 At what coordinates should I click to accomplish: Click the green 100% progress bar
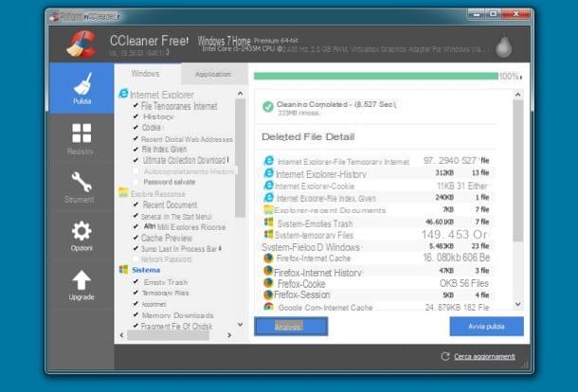pos(375,76)
